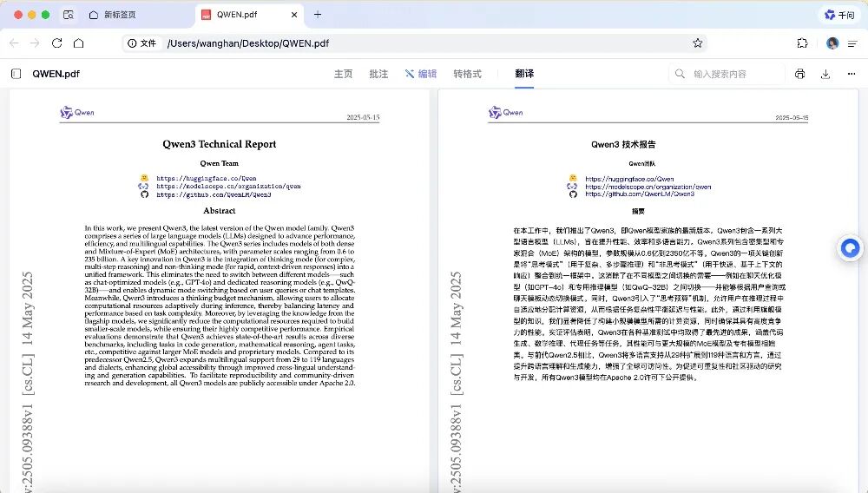Click the 2025-05-15 date on original page
Image resolution: width=868 pixels, height=493 pixels.
click(363, 117)
